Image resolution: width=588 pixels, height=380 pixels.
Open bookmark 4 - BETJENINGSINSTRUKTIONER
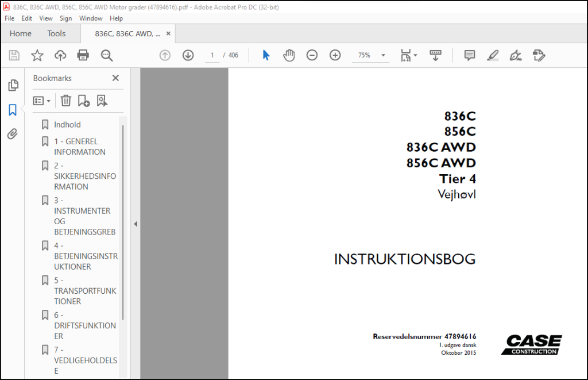(86, 256)
